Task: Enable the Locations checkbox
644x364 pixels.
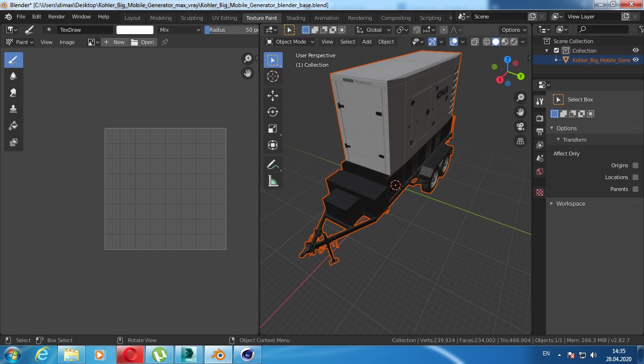Action: (x=635, y=177)
